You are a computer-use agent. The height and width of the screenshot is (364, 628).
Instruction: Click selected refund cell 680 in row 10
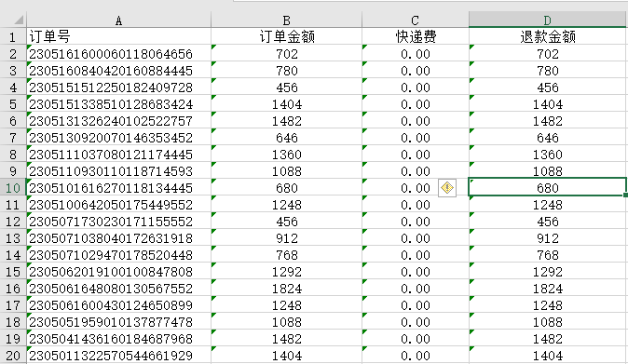tap(548, 188)
